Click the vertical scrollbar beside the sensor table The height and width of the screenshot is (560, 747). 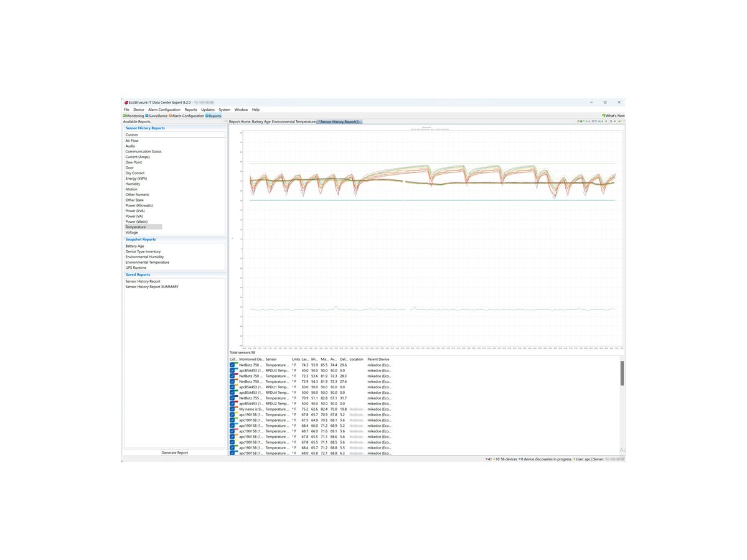(622, 373)
